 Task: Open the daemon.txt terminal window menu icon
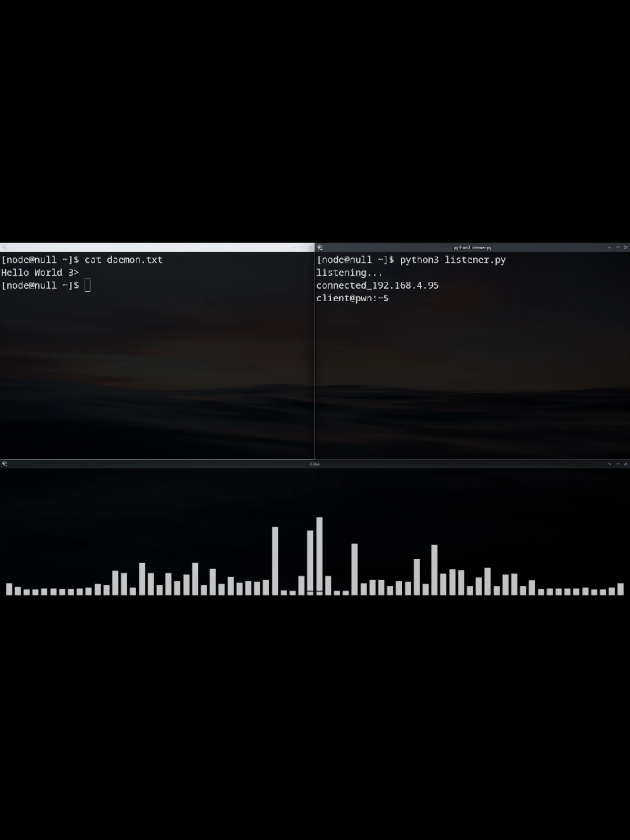coord(4,247)
